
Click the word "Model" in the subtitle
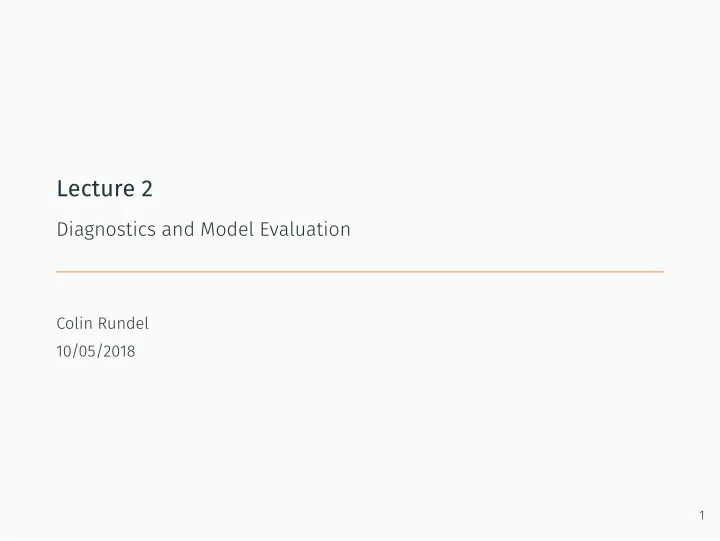click(227, 230)
